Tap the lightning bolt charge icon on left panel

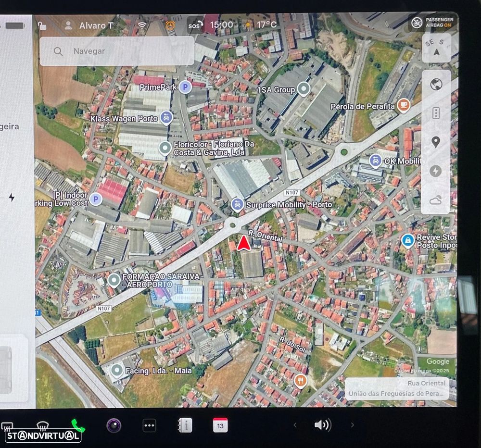[x=12, y=197]
